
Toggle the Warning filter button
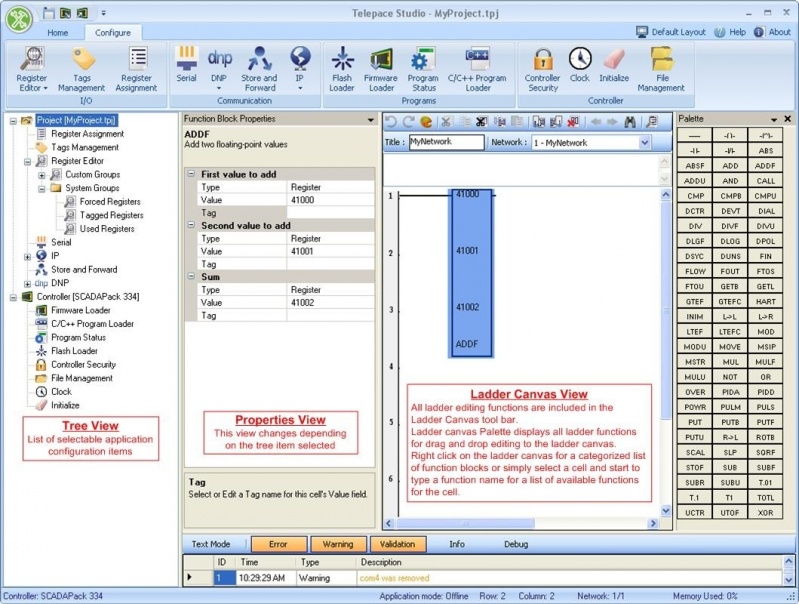pyautogui.click(x=338, y=544)
